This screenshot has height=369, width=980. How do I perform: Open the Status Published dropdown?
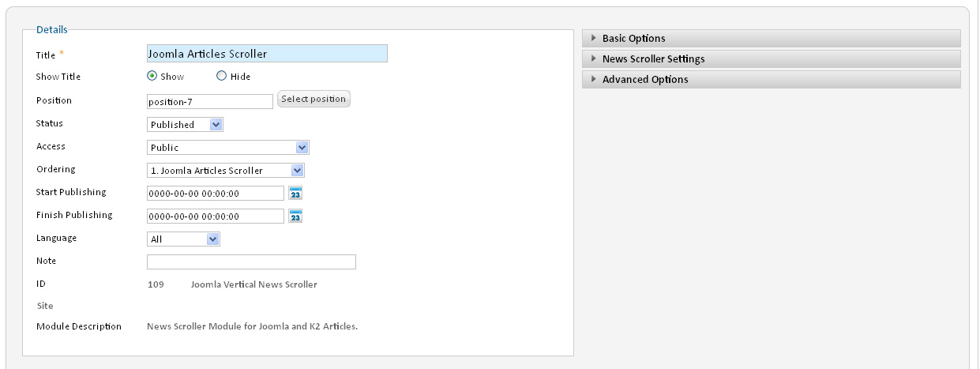pyautogui.click(x=186, y=124)
